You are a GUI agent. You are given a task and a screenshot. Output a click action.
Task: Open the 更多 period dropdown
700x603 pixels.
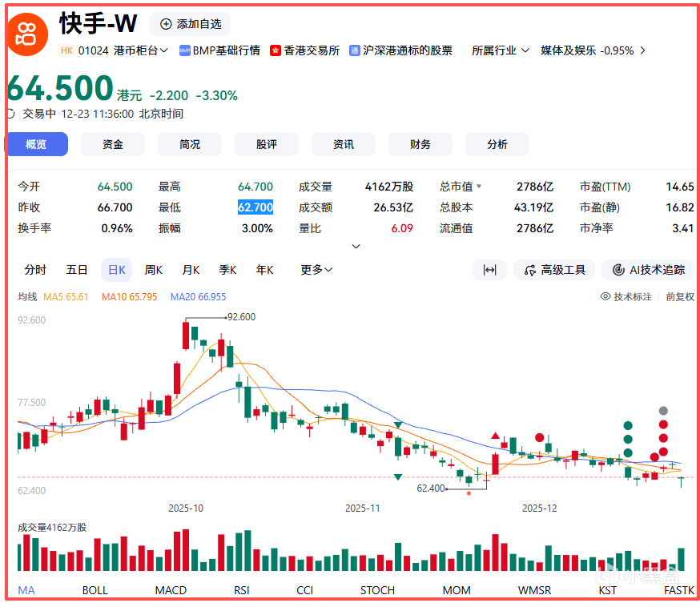click(x=316, y=270)
